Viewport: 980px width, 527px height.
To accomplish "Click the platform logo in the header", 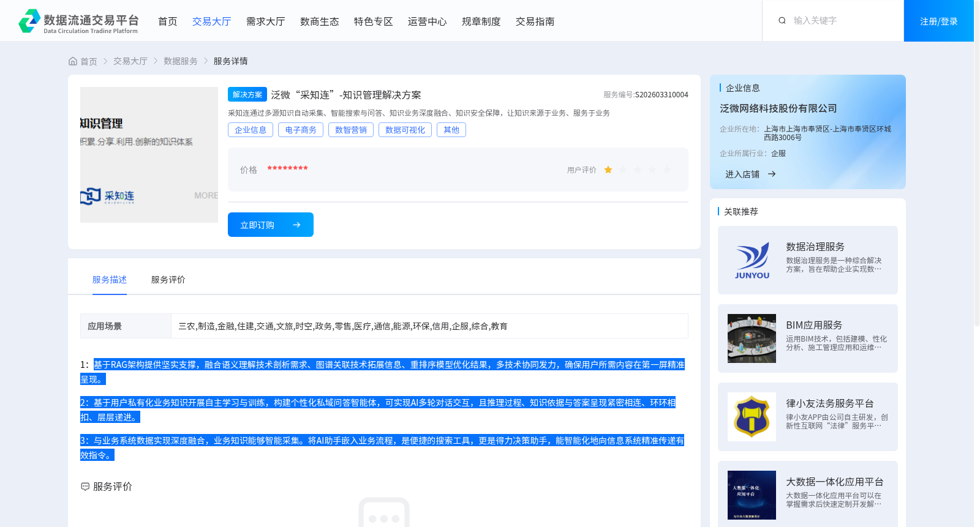I will [78, 21].
